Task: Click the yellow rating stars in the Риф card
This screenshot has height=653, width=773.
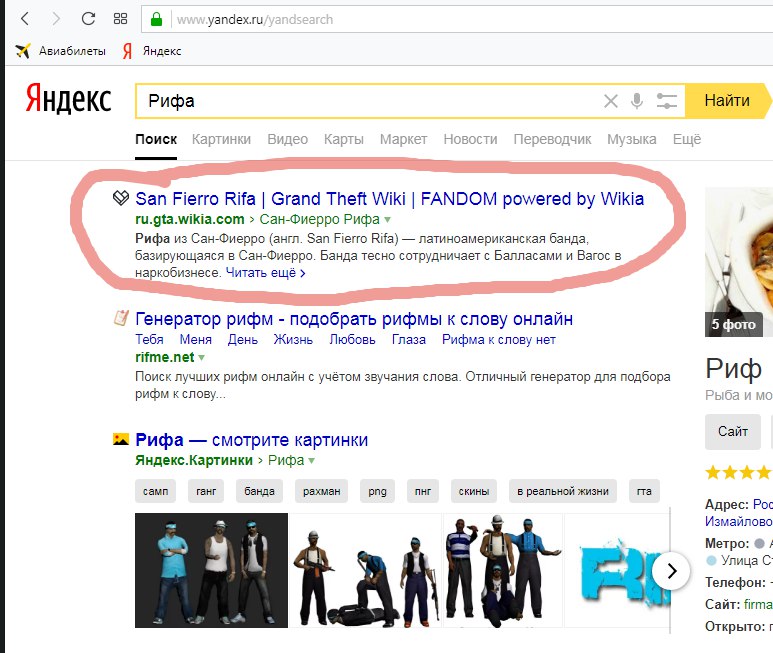Action: pyautogui.click(x=738, y=473)
